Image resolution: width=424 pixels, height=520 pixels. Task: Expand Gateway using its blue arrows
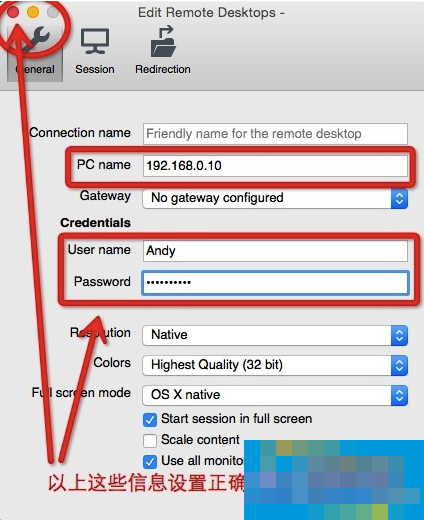point(399,198)
